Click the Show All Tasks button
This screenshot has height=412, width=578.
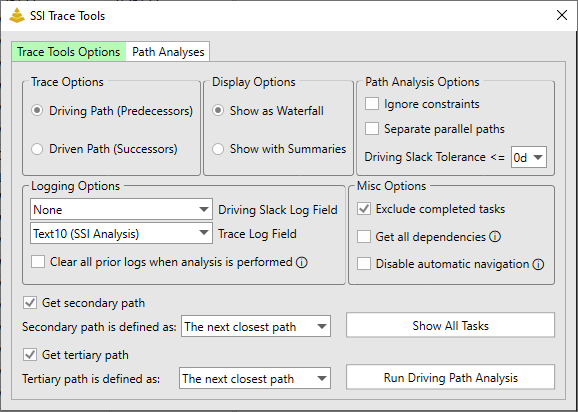coord(450,325)
